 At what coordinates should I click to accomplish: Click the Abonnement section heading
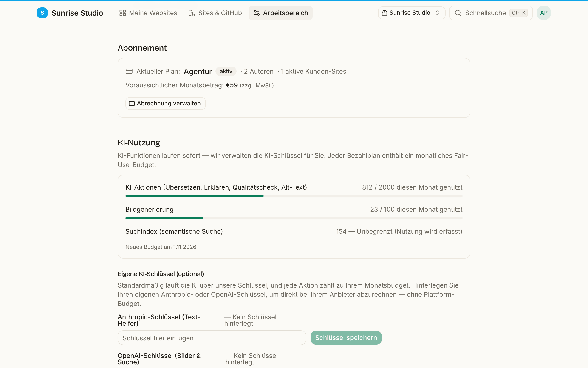coord(142,48)
